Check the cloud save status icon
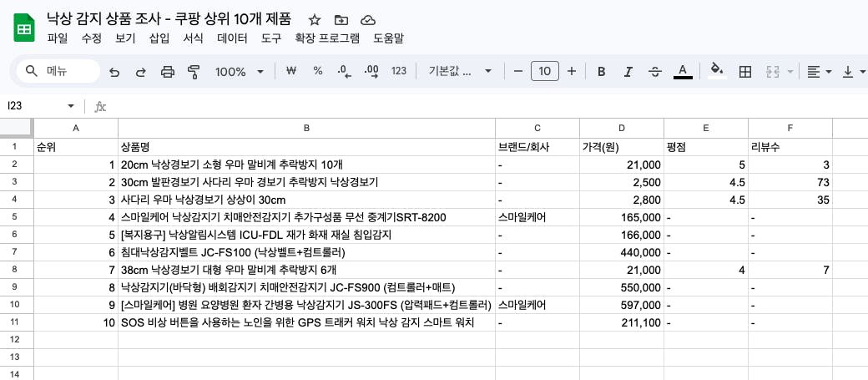Image resolution: width=868 pixels, height=380 pixels. 368,21
